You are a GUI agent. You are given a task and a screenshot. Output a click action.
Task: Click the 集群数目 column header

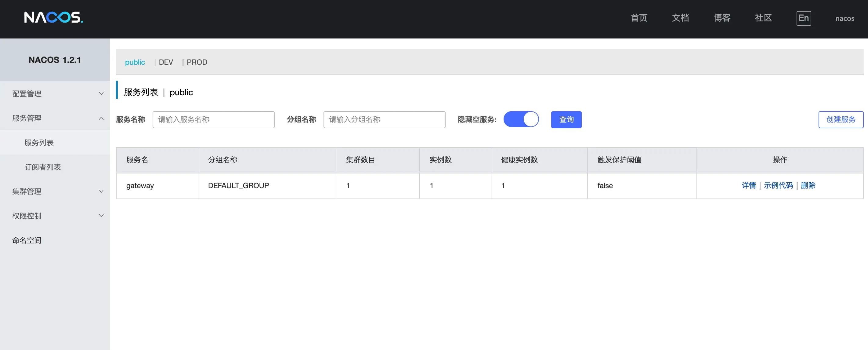[378, 160]
